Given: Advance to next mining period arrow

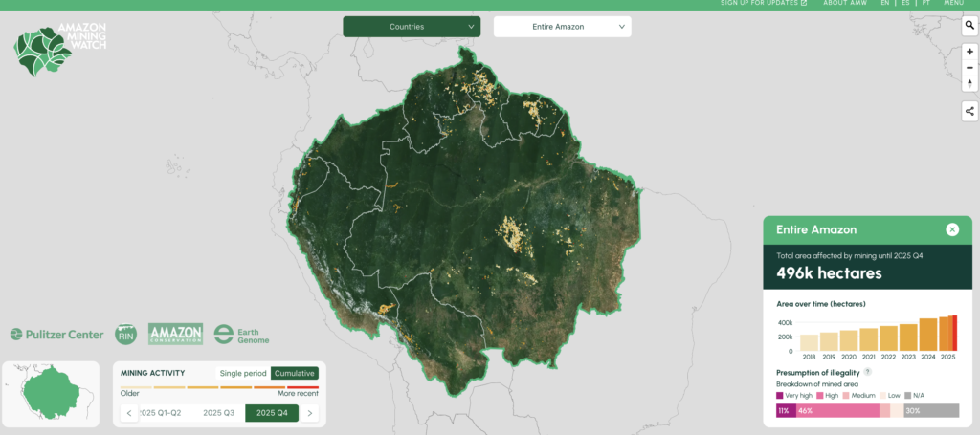Looking at the screenshot, I should coord(309,413).
